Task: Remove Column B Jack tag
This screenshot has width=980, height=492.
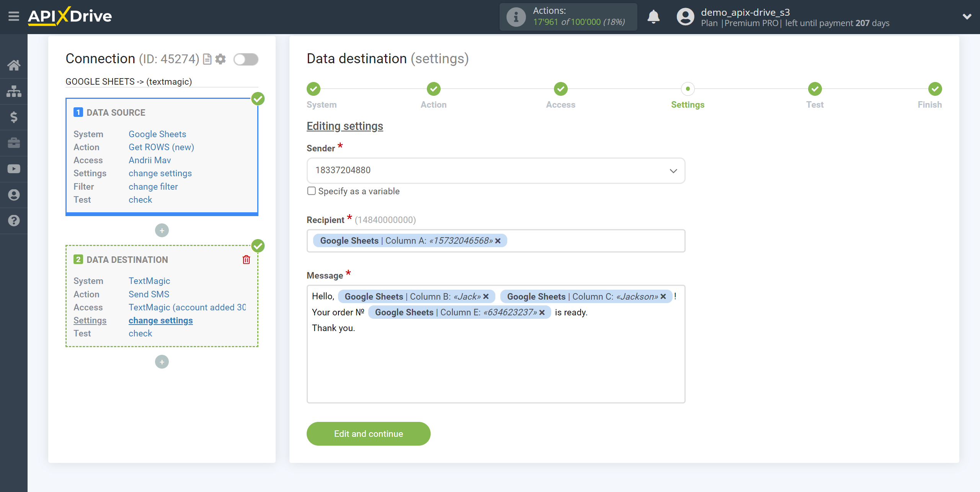Action: click(486, 297)
